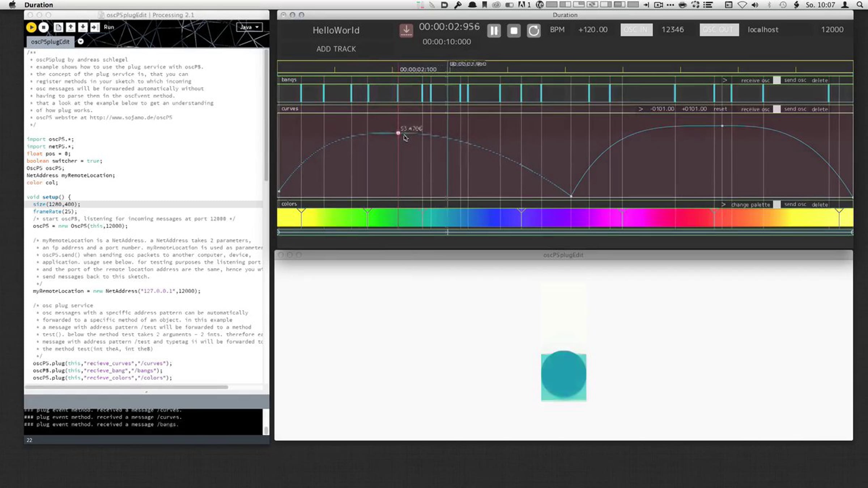Pause Duration timeline playback
The image size is (868, 488).
(x=494, y=30)
